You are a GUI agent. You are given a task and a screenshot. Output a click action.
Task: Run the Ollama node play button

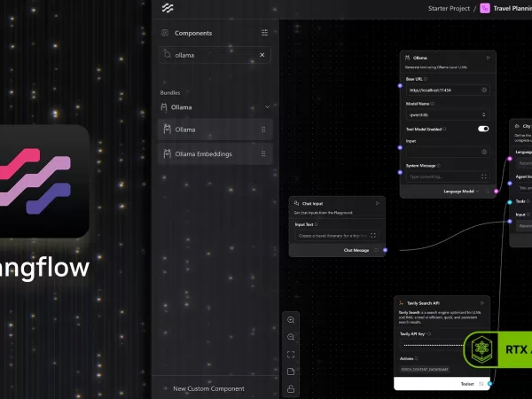[x=487, y=58]
